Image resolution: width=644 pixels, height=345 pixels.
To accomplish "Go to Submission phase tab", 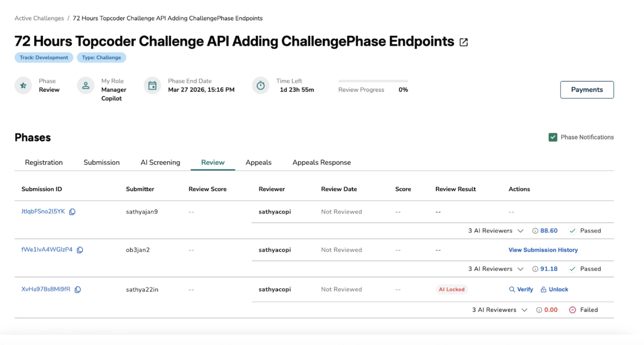I will pyautogui.click(x=101, y=162).
